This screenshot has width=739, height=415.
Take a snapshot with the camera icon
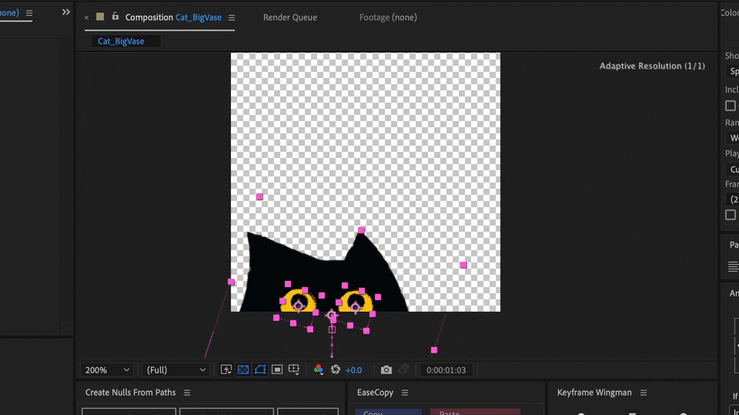[386, 370]
